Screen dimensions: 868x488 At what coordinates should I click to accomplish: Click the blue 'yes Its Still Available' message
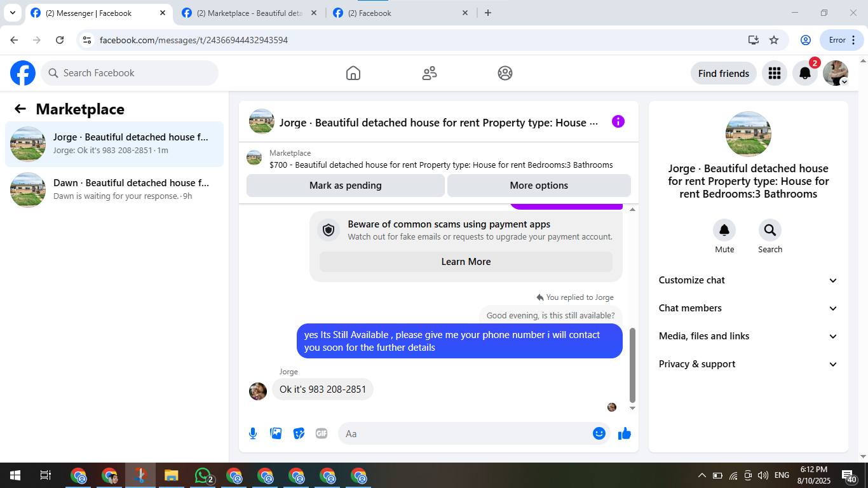click(459, 341)
